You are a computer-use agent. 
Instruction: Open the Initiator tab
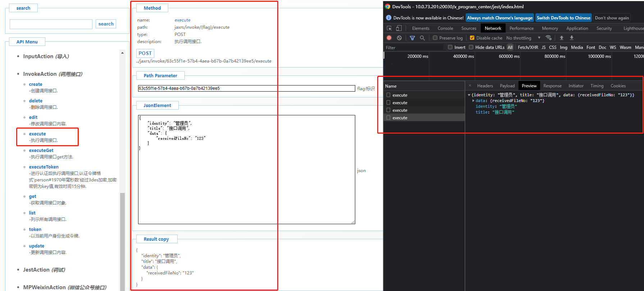pyautogui.click(x=576, y=86)
